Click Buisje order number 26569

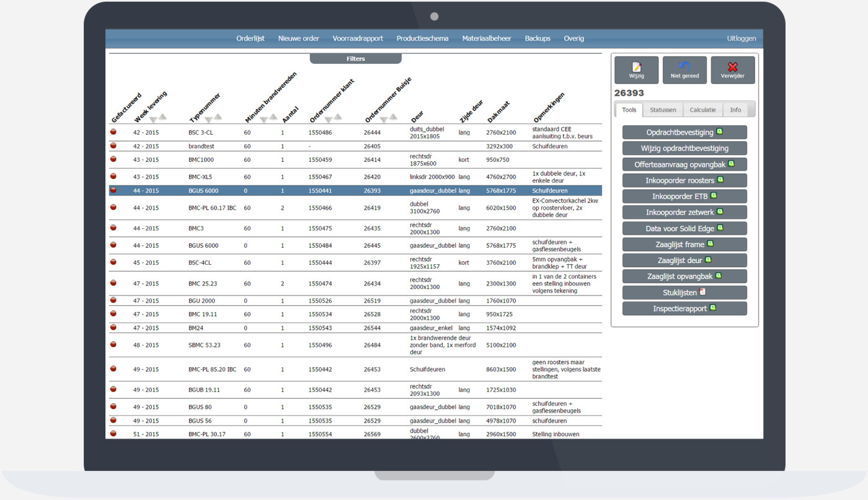[372, 434]
